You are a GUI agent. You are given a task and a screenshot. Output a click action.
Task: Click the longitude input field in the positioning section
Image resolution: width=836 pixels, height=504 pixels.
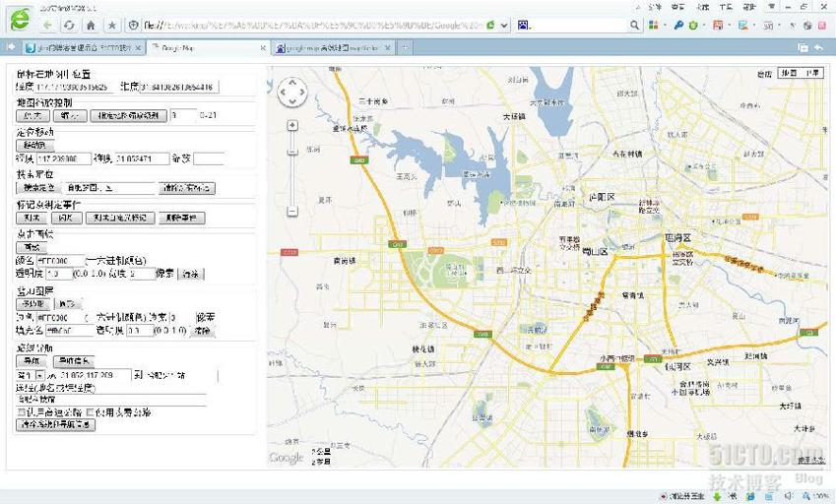tap(64, 158)
